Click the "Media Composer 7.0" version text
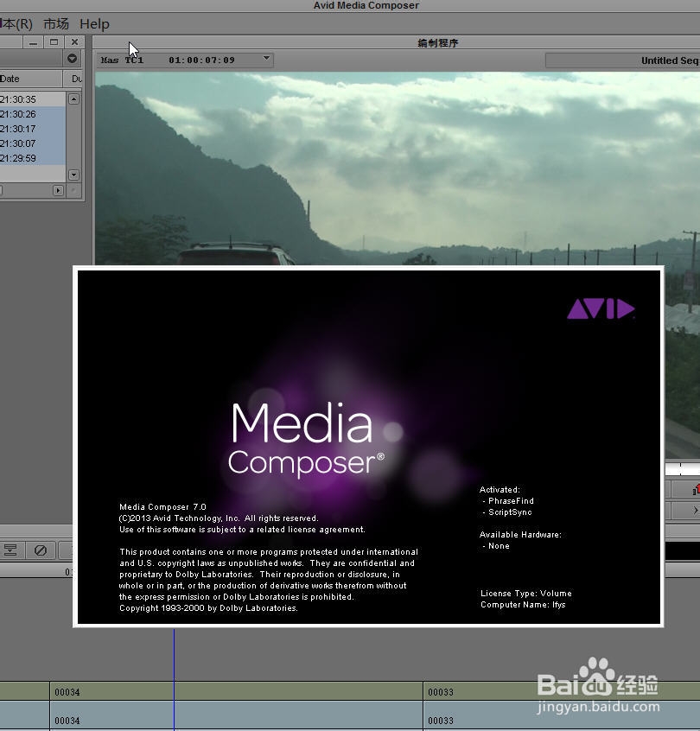 point(162,506)
